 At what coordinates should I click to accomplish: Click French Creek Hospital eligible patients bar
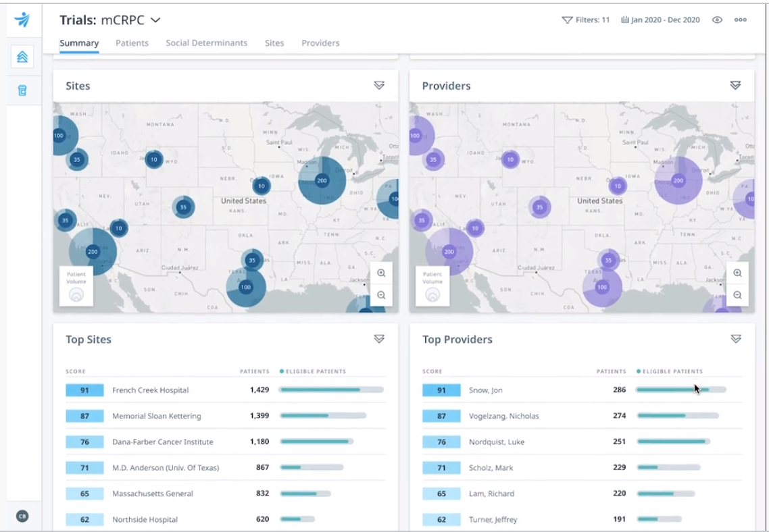coord(331,390)
